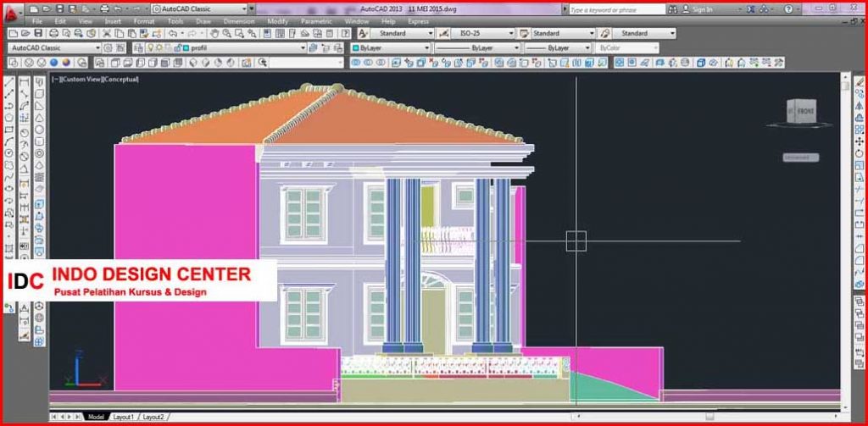Switch to the Layout1 tab
Viewport: 868px width, 426px height.
[124, 418]
